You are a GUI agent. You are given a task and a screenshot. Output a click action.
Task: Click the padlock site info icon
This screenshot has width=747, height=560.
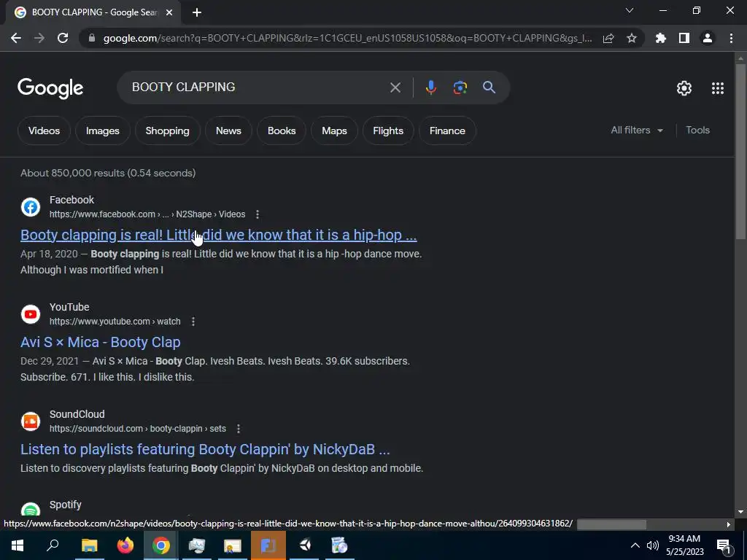(x=92, y=38)
